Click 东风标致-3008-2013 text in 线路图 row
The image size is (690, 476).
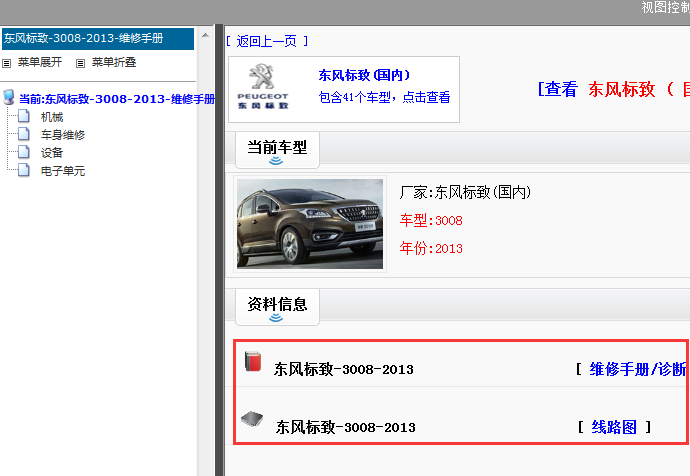click(345, 427)
